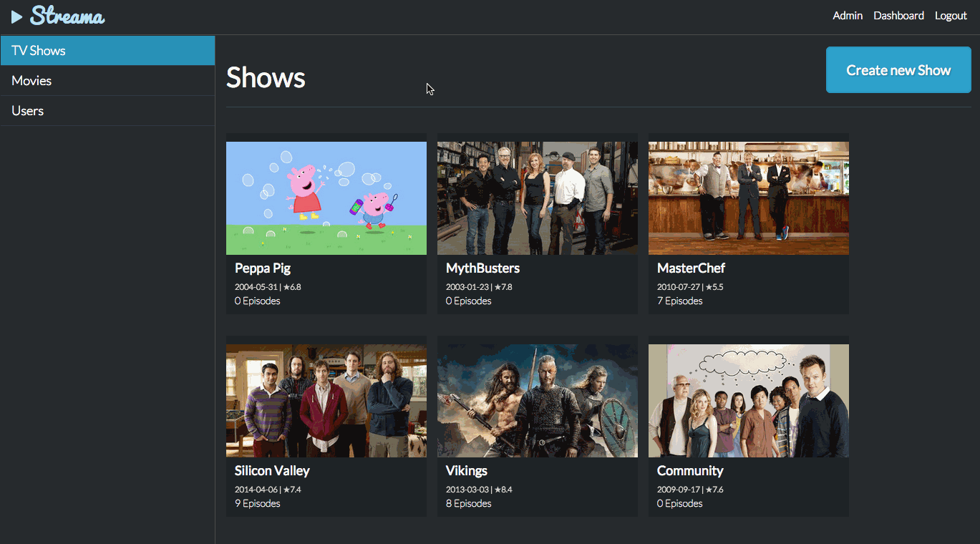Click the Silicon Valley title text
This screenshot has width=980, height=544.
(x=272, y=471)
